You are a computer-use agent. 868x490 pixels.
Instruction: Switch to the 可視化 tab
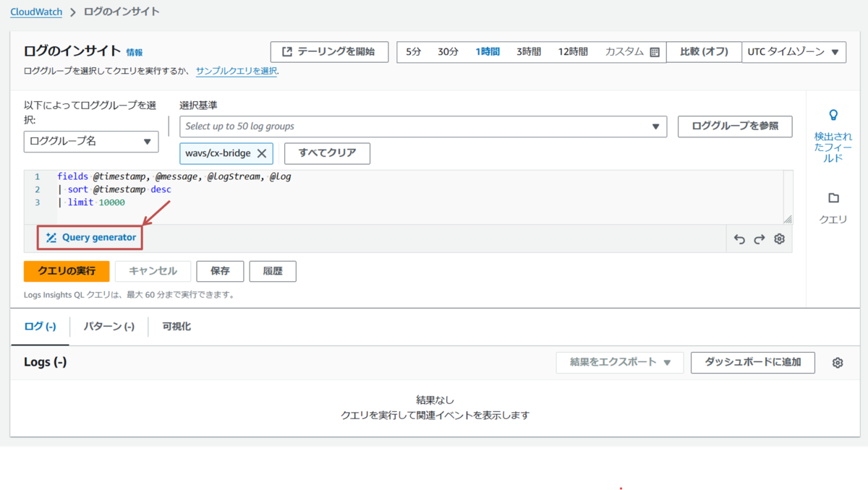tap(176, 327)
